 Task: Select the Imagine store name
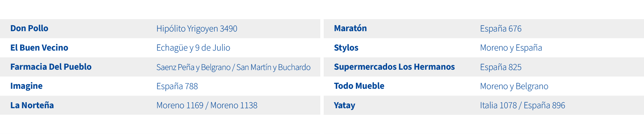pos(26,86)
